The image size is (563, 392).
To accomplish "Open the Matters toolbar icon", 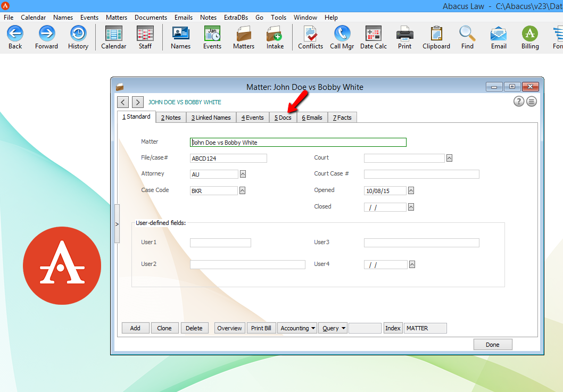I will [x=243, y=34].
